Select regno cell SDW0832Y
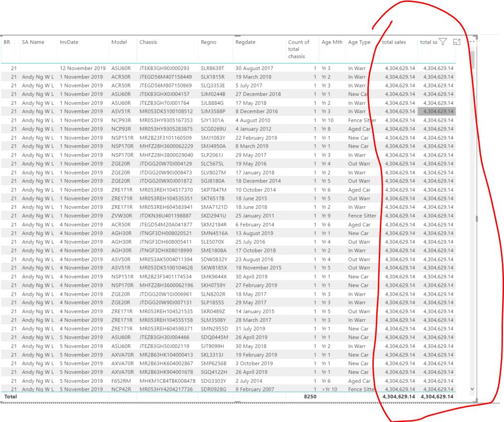 [x=214, y=259]
